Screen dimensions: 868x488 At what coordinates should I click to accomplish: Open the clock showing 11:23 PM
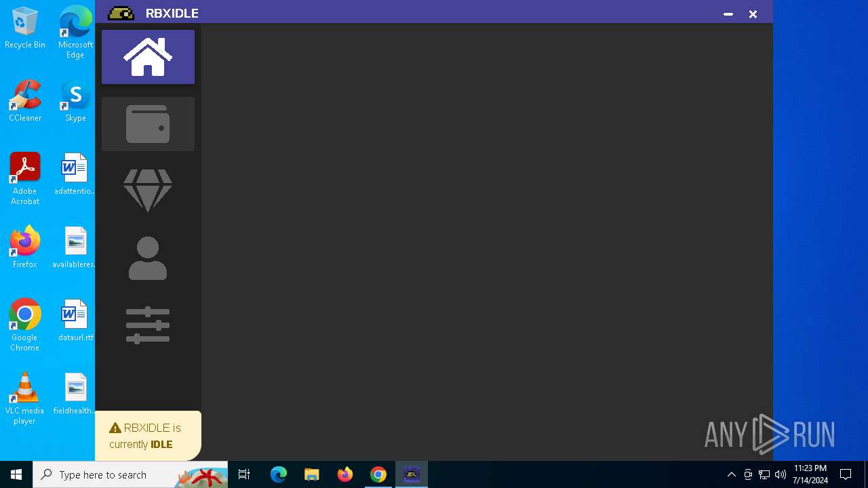[x=810, y=474]
